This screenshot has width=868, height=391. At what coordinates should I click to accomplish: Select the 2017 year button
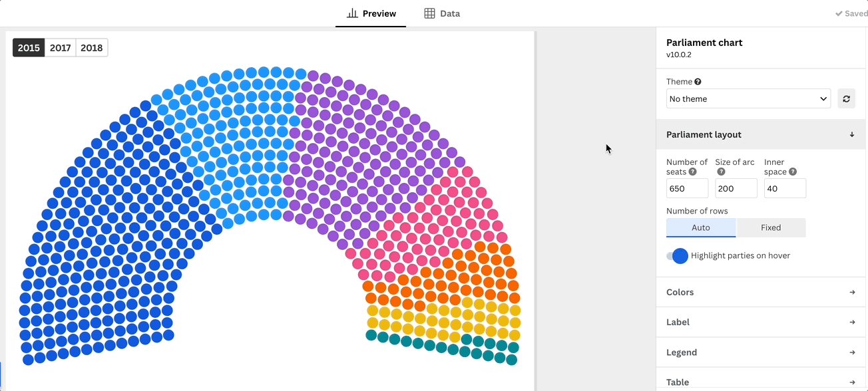point(60,48)
